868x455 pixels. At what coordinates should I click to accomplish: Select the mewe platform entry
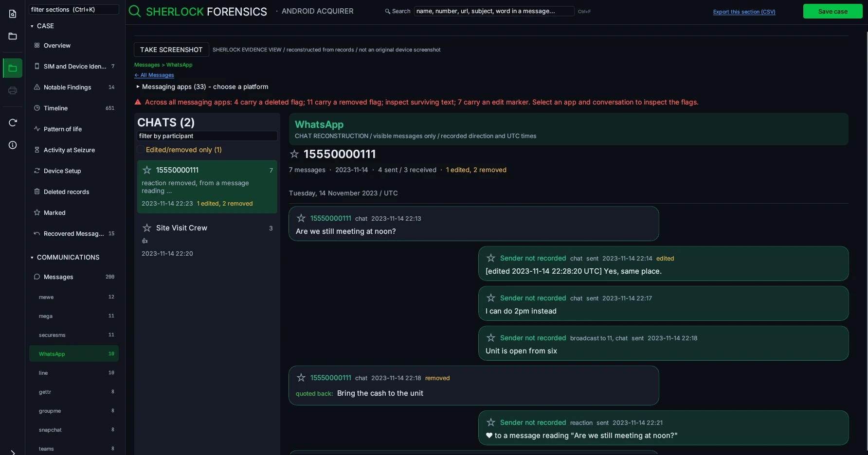(x=74, y=297)
